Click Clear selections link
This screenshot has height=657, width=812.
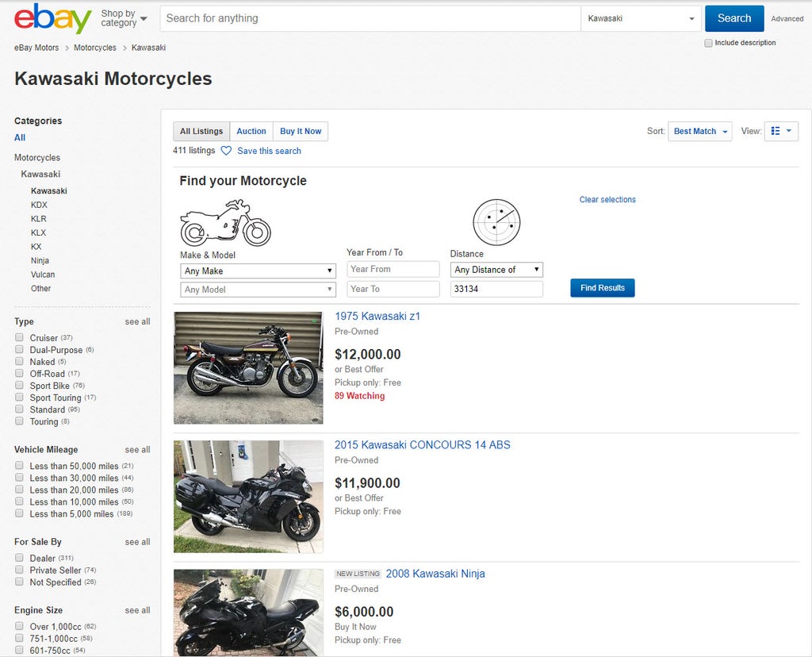click(607, 199)
